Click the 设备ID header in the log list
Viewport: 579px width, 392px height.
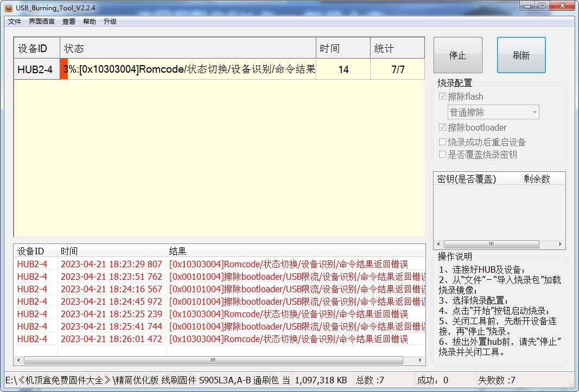point(36,251)
